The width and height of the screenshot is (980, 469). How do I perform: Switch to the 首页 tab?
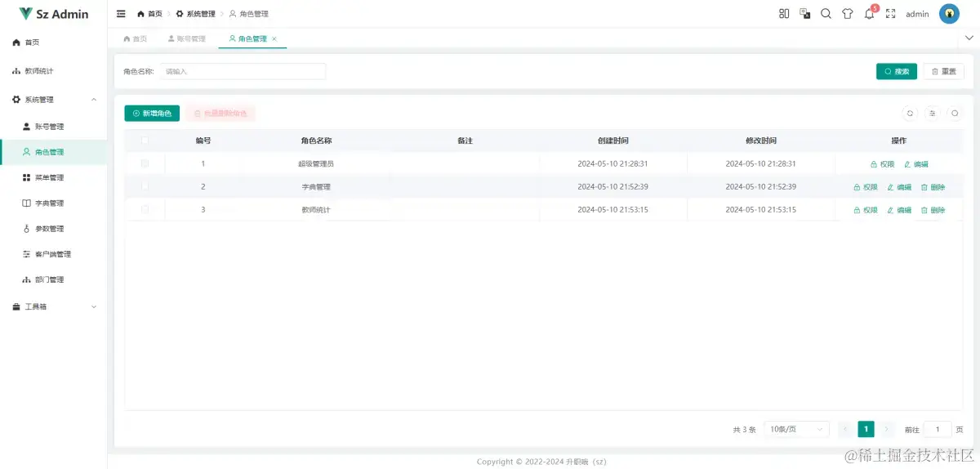(x=135, y=38)
